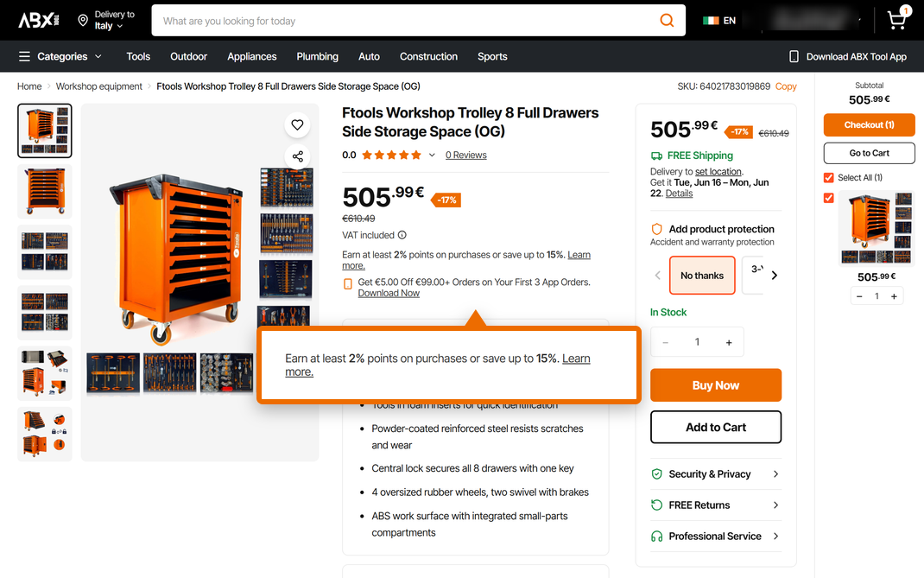Click the product rating stars
Image resolution: width=924 pixels, height=578 pixels.
(391, 156)
